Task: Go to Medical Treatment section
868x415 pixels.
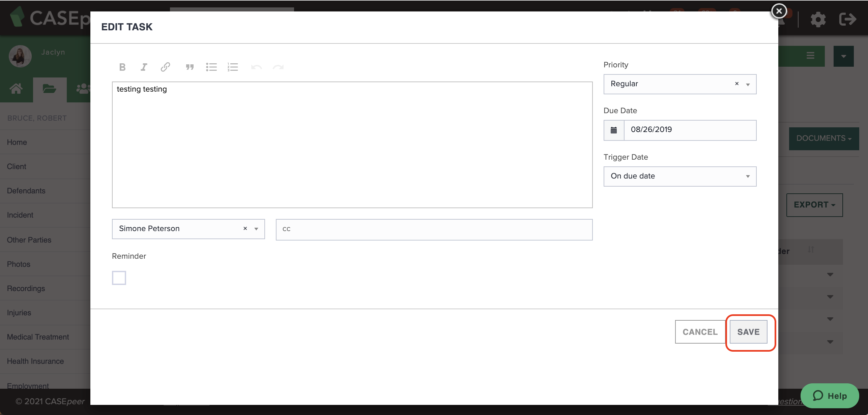Action: [38, 337]
